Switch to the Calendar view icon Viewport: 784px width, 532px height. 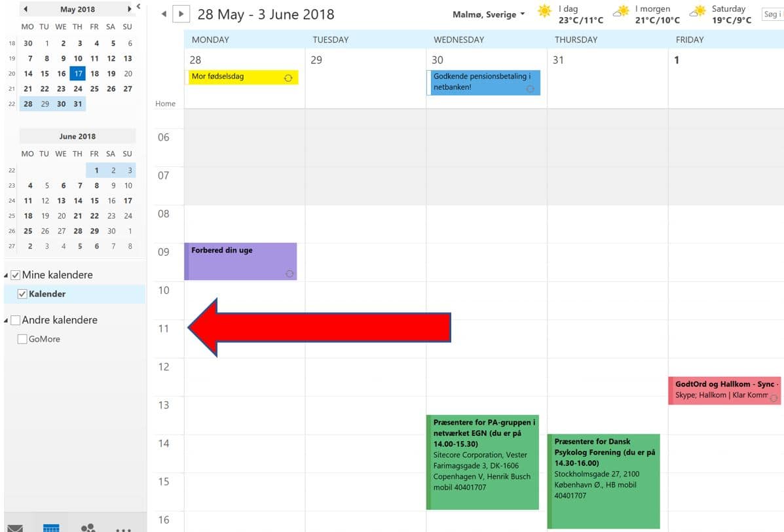(x=51, y=527)
